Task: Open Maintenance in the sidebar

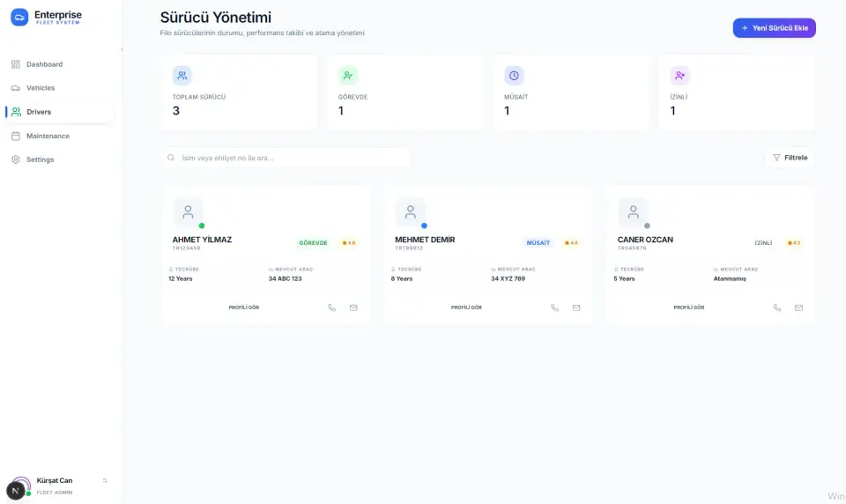Action: 59,136
